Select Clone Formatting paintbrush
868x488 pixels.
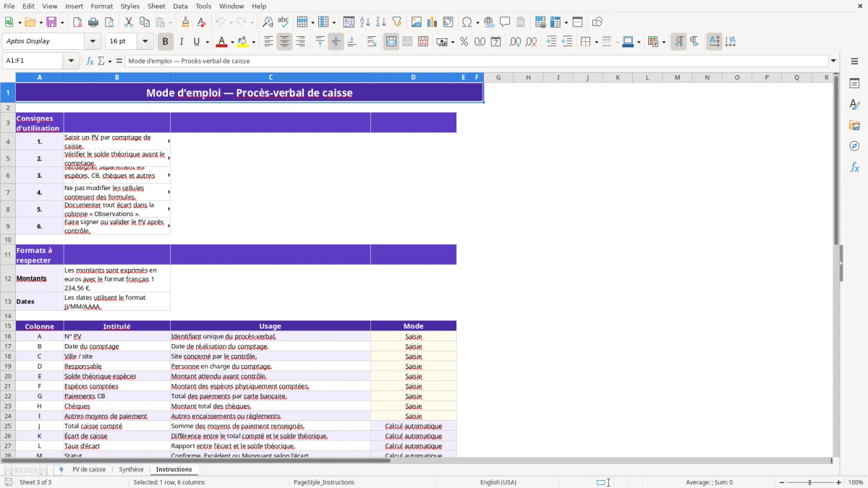coord(186,22)
